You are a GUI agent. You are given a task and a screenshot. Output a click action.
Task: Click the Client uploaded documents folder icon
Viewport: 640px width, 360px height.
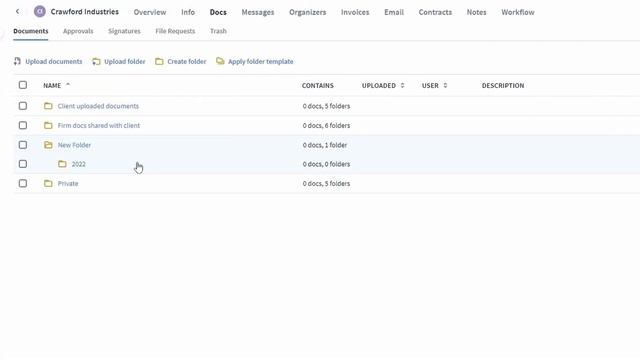[48, 106]
